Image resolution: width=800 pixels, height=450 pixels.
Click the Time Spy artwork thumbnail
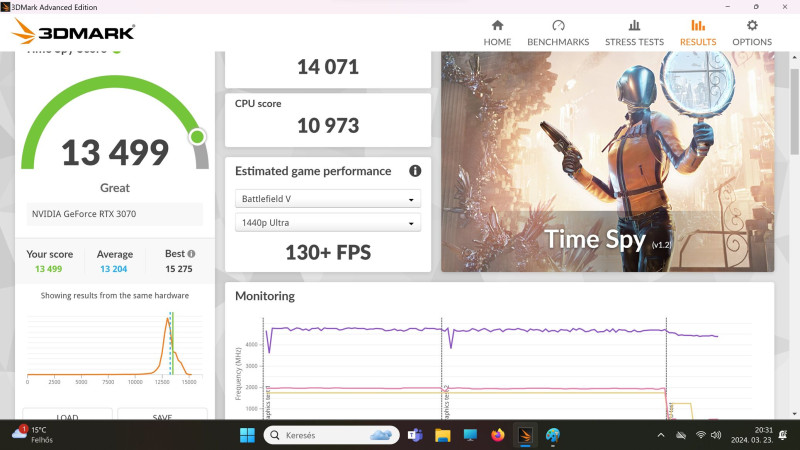click(x=607, y=161)
